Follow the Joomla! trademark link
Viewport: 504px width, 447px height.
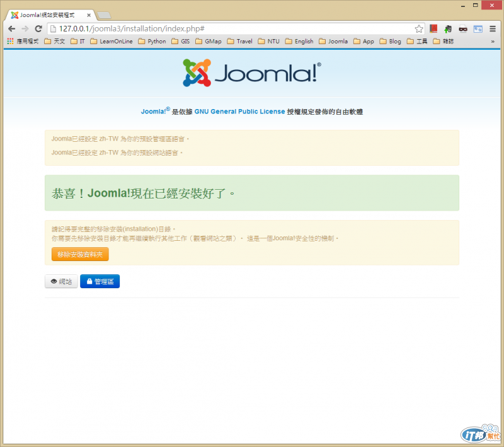point(155,111)
